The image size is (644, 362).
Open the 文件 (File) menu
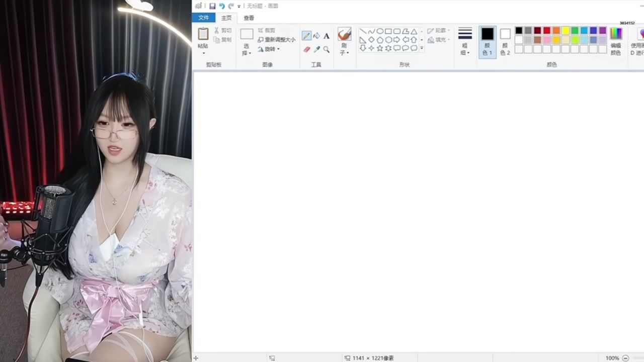[203, 18]
